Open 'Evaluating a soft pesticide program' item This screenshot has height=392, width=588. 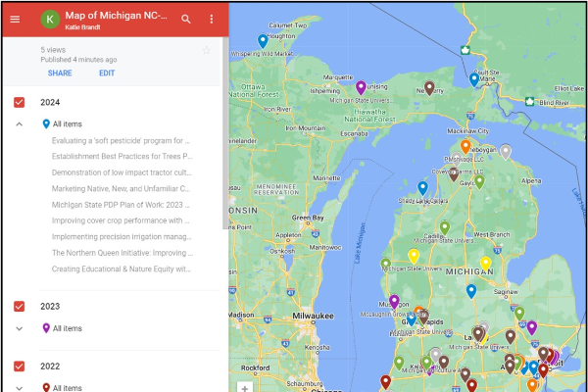[121, 141]
